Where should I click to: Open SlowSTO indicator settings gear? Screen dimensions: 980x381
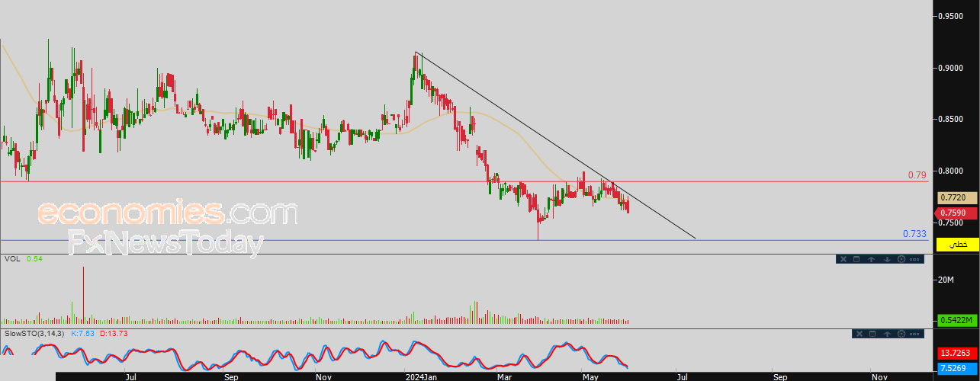pyautogui.click(x=901, y=334)
